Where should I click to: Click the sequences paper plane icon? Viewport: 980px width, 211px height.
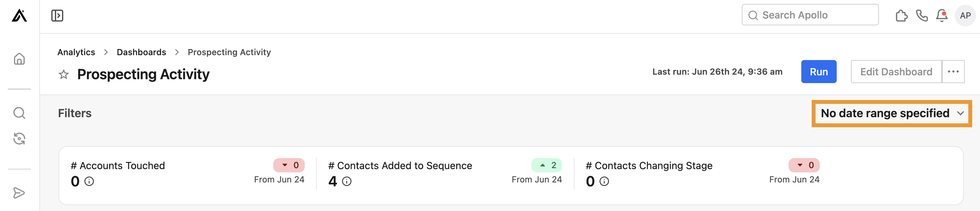point(20,193)
